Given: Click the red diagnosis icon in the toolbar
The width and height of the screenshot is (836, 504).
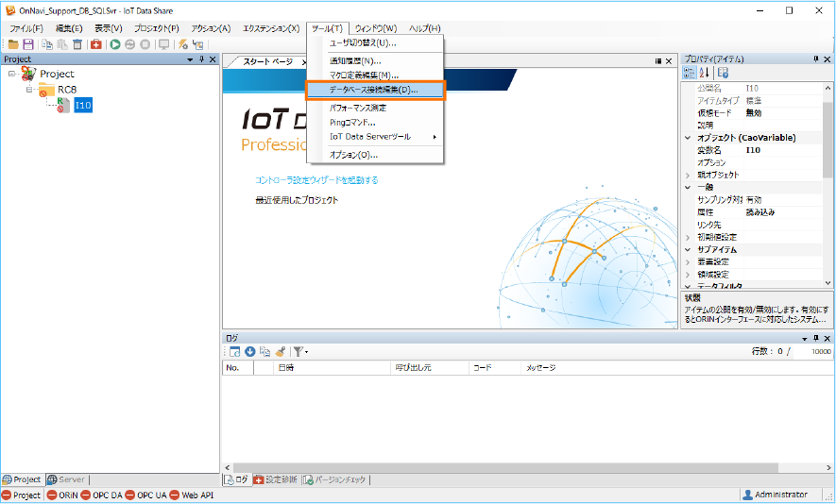Looking at the screenshot, I should pos(96,44).
